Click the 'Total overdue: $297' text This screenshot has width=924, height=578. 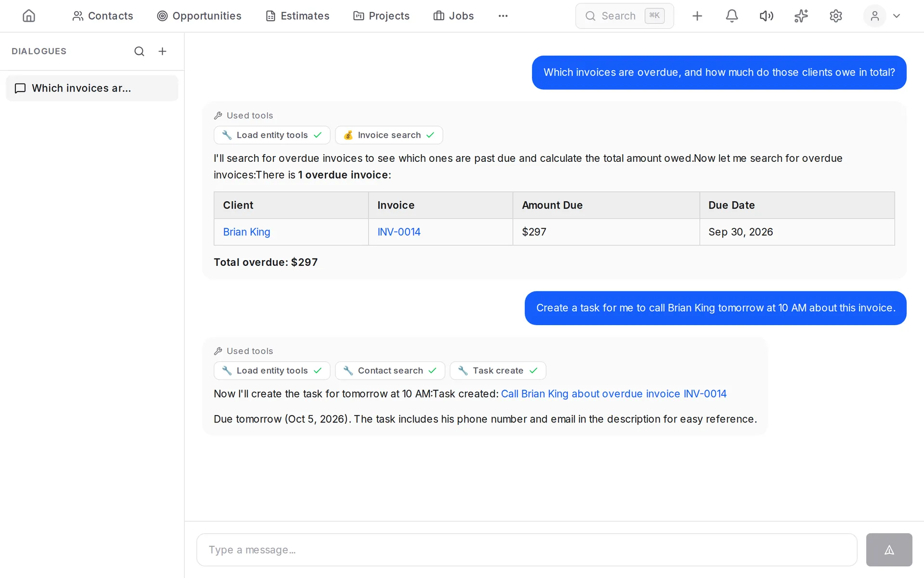(x=266, y=262)
